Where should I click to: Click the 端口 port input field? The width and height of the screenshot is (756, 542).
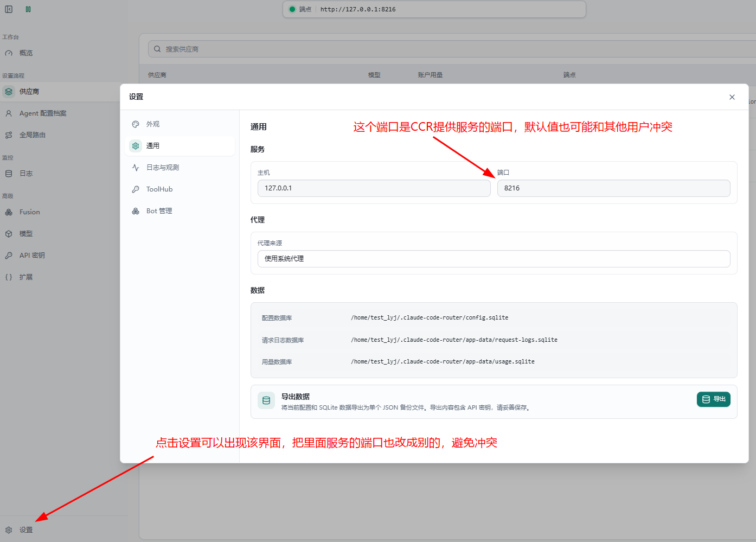pyautogui.click(x=614, y=188)
